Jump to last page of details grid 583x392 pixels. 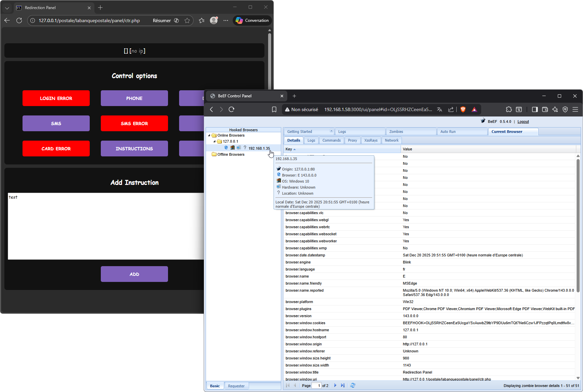(x=342, y=385)
